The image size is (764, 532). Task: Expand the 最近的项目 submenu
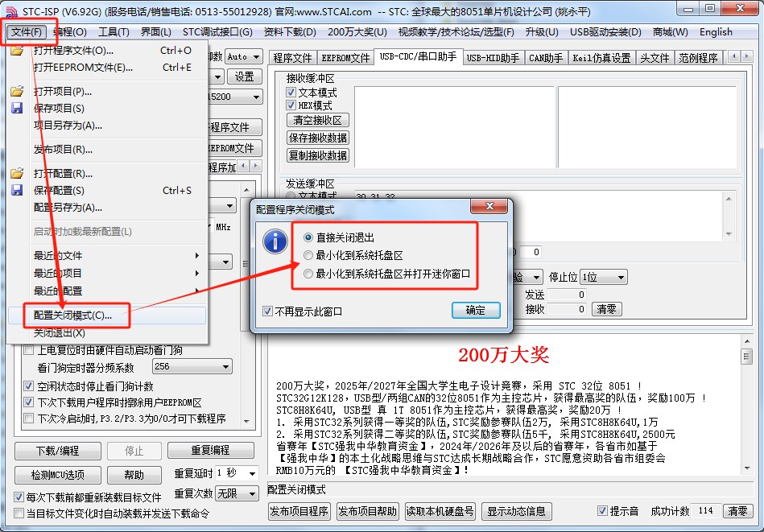(x=115, y=274)
